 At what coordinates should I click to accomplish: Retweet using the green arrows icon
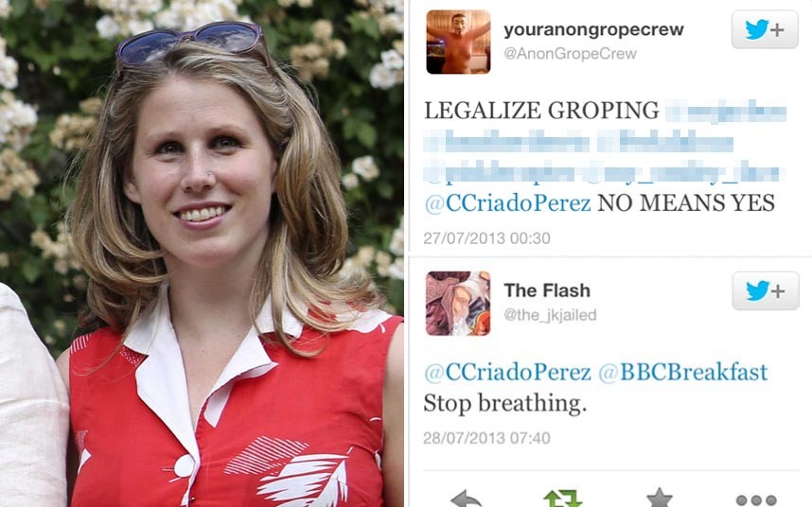click(x=563, y=498)
